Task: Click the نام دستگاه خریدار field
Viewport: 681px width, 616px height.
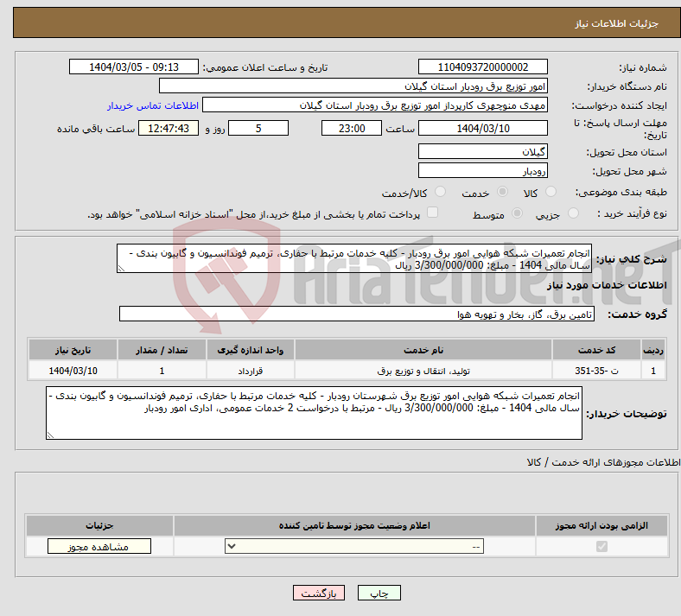Action: [353, 86]
